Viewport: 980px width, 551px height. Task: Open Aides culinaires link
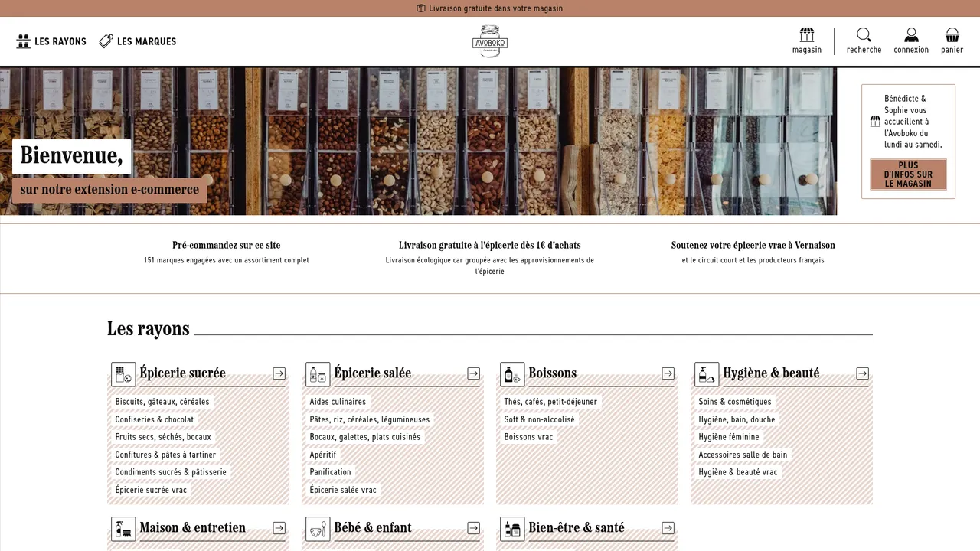[x=338, y=402]
